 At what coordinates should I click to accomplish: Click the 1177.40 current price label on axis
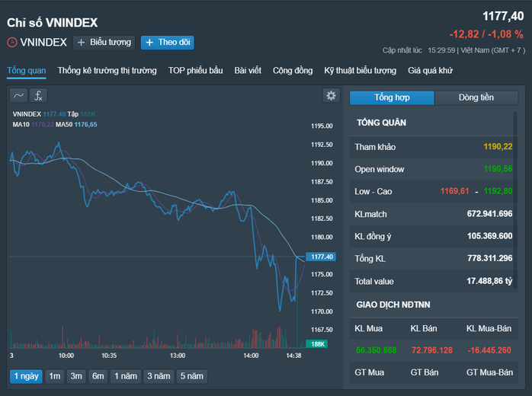pyautogui.click(x=321, y=257)
